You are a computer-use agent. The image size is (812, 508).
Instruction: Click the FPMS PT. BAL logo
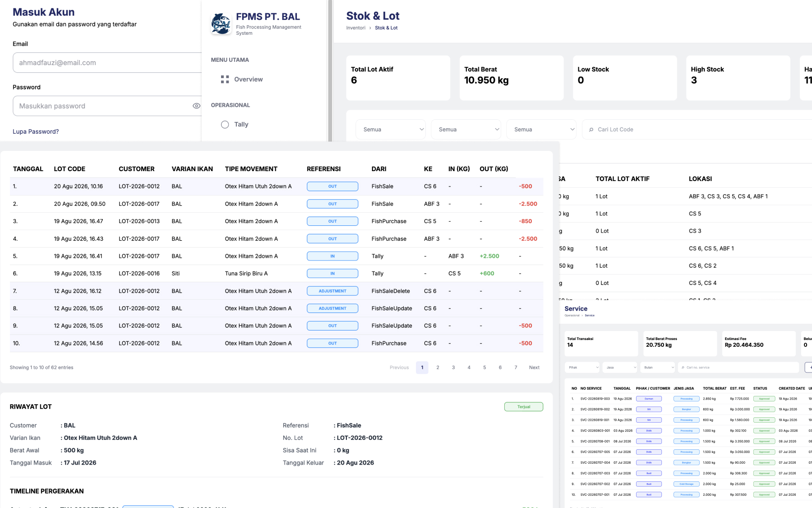point(221,24)
